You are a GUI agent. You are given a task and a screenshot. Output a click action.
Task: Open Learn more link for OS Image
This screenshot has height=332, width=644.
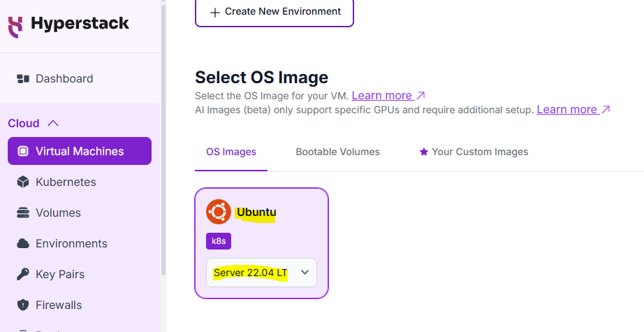(388, 95)
